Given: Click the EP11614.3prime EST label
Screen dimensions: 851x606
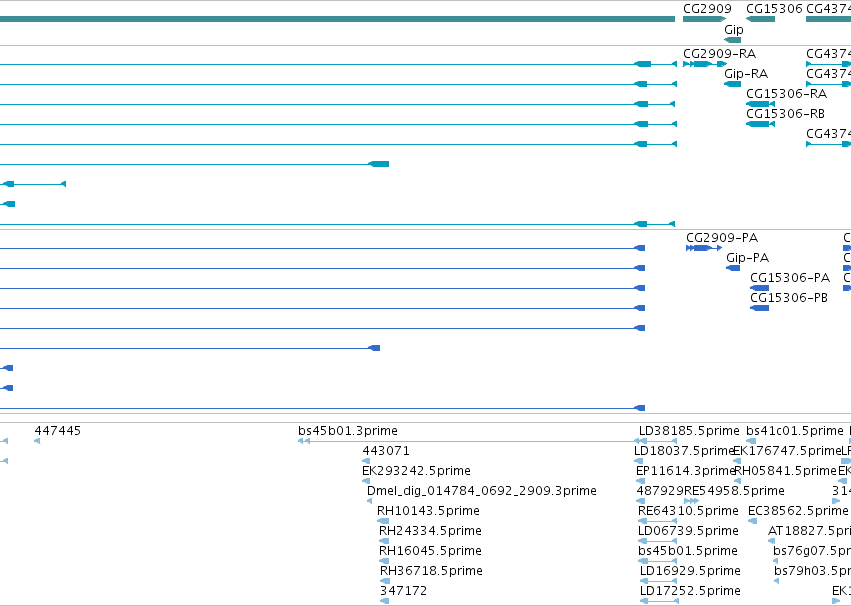Looking at the screenshot, I should click(685, 471).
